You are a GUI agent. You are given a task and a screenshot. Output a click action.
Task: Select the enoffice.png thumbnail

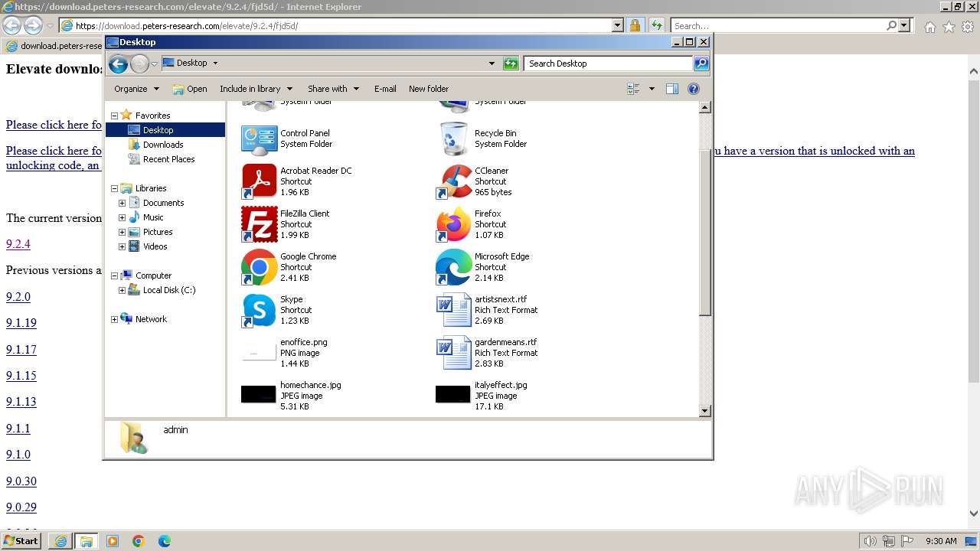click(259, 353)
